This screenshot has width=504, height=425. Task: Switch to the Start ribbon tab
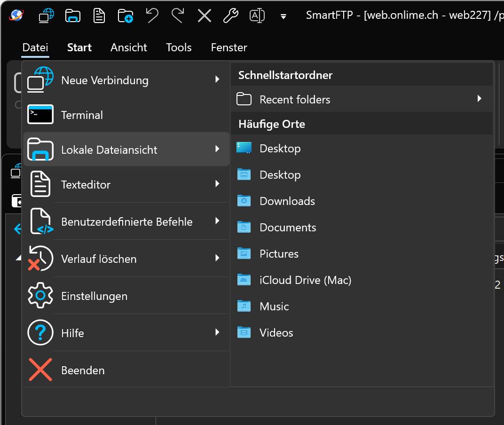tap(79, 47)
